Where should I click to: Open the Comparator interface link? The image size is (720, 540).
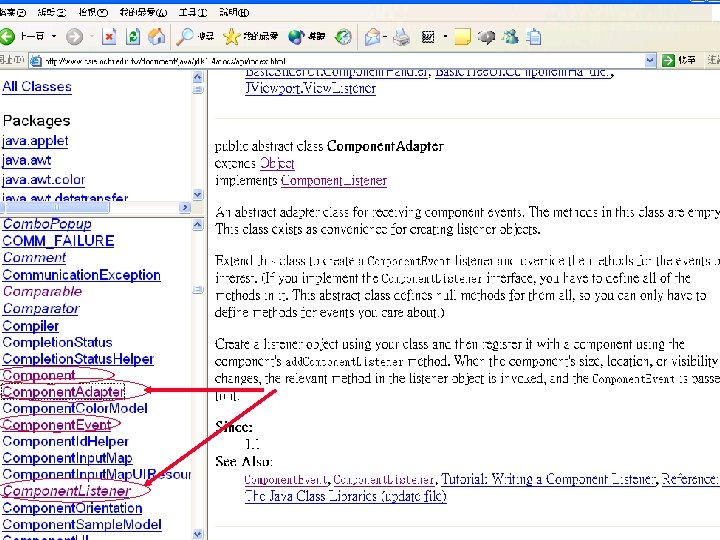pyautogui.click(x=41, y=309)
